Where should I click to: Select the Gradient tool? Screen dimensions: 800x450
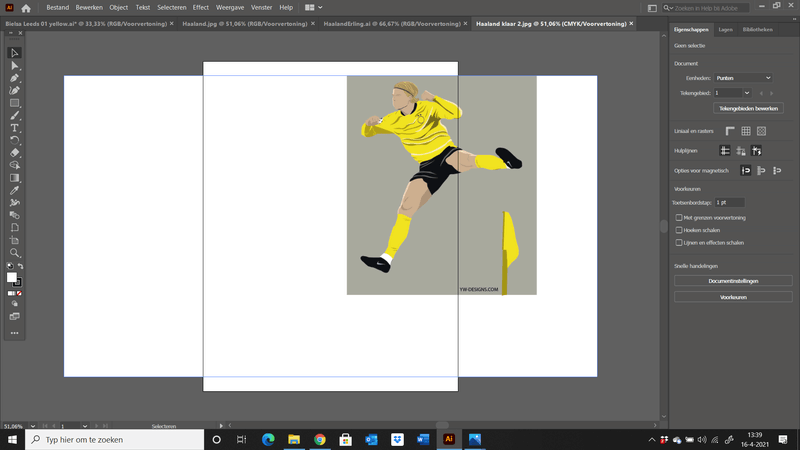14,178
